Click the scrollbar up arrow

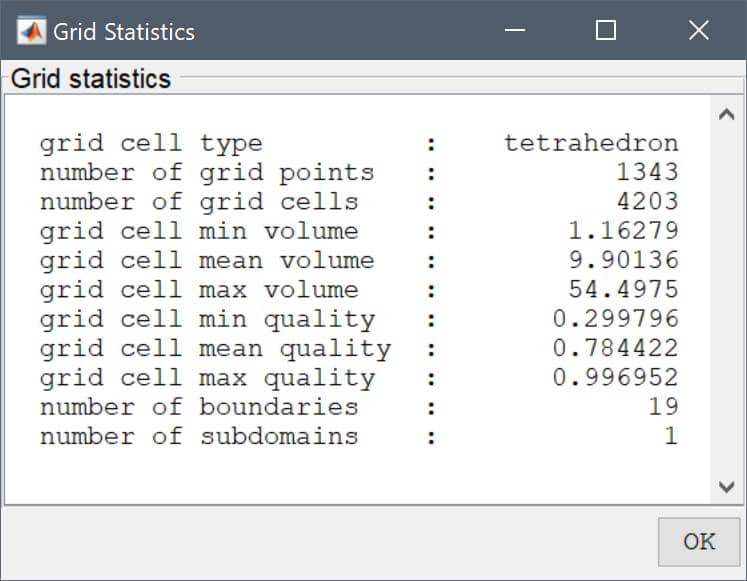pyautogui.click(x=726, y=114)
